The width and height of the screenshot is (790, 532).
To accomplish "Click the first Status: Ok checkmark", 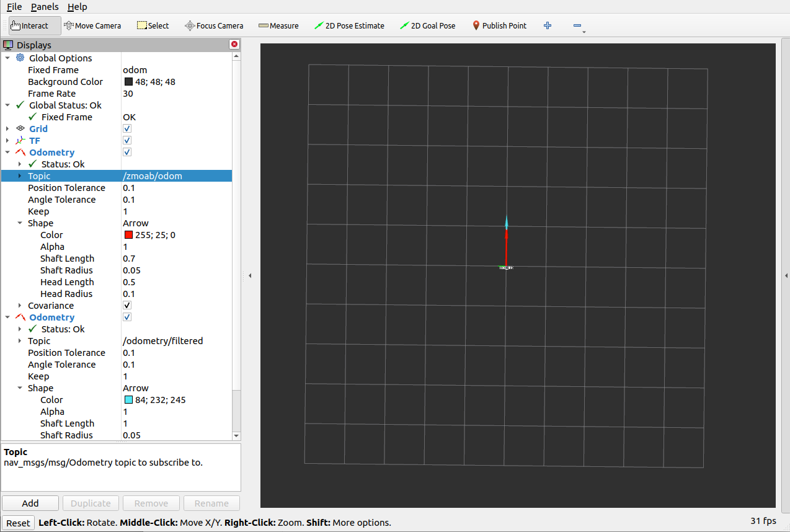I will point(33,164).
